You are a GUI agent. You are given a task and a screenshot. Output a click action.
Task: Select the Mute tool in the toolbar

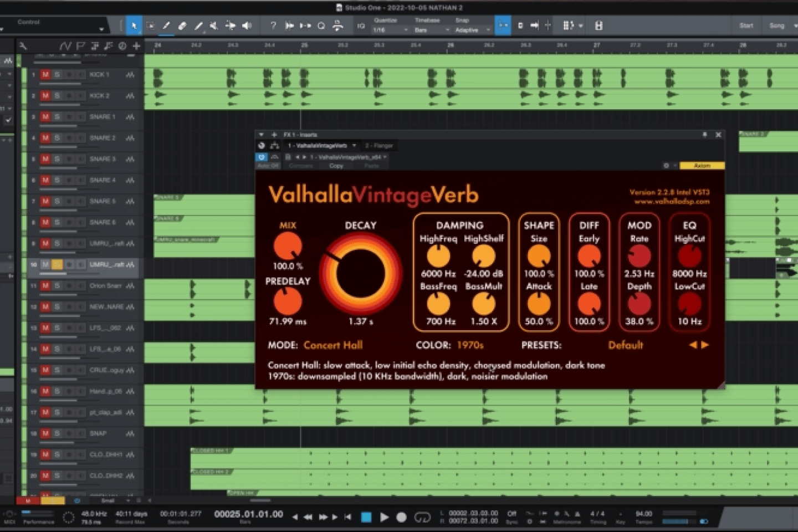(x=213, y=25)
